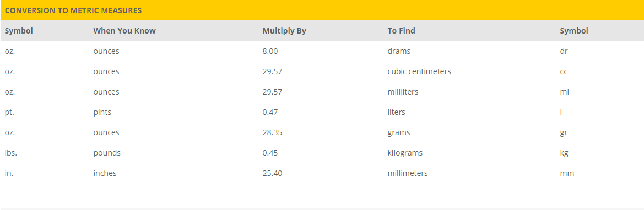Click the 28.35 multiplier value

[x=272, y=132]
